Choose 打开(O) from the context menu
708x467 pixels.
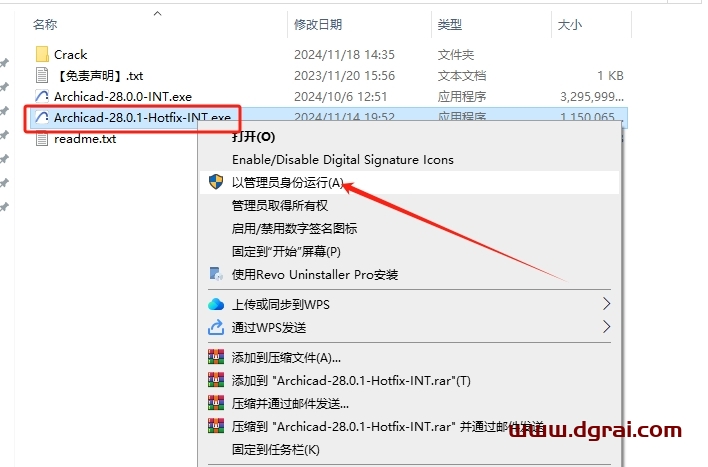[253, 136]
